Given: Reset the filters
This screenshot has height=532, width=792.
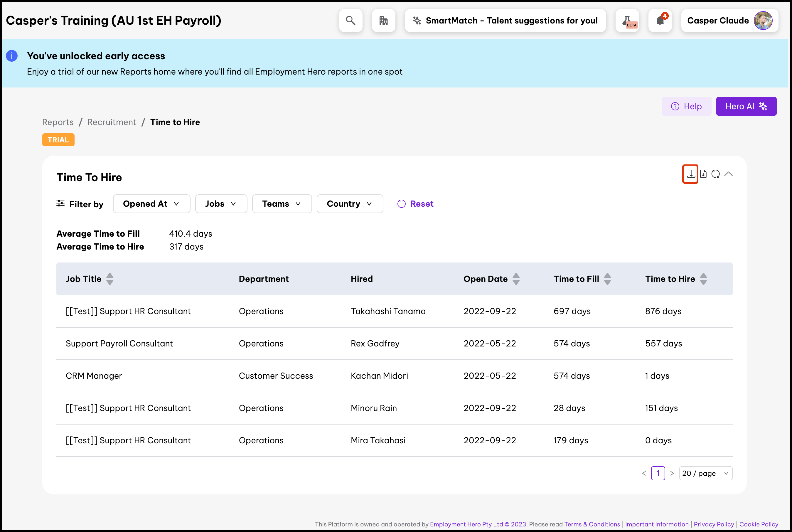Looking at the screenshot, I should coord(415,203).
